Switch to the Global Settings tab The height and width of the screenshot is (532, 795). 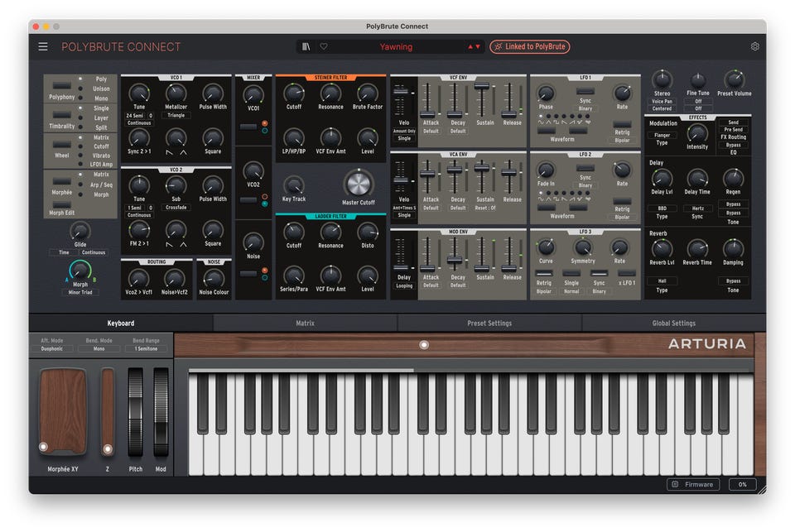(x=674, y=324)
